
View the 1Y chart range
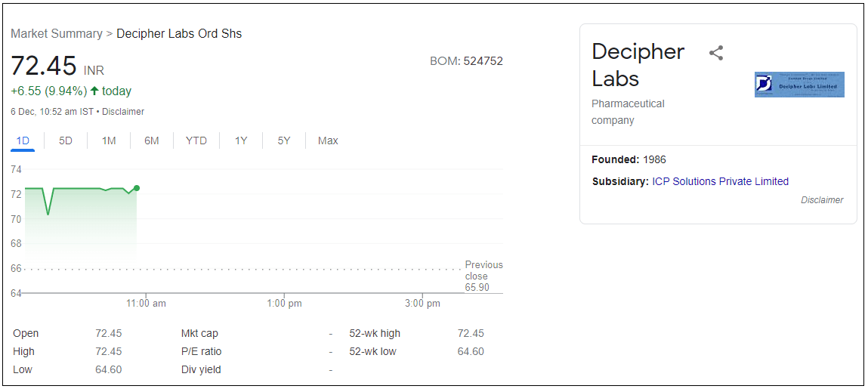point(241,140)
